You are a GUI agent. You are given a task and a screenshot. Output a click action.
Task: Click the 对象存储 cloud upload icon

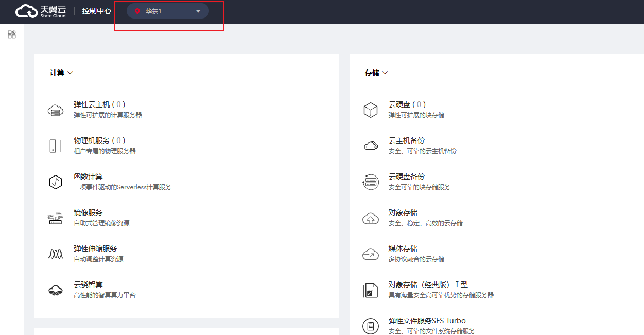pos(371,218)
